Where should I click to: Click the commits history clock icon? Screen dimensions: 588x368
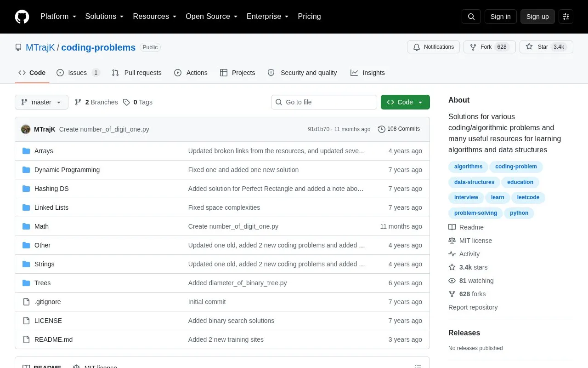point(381,129)
